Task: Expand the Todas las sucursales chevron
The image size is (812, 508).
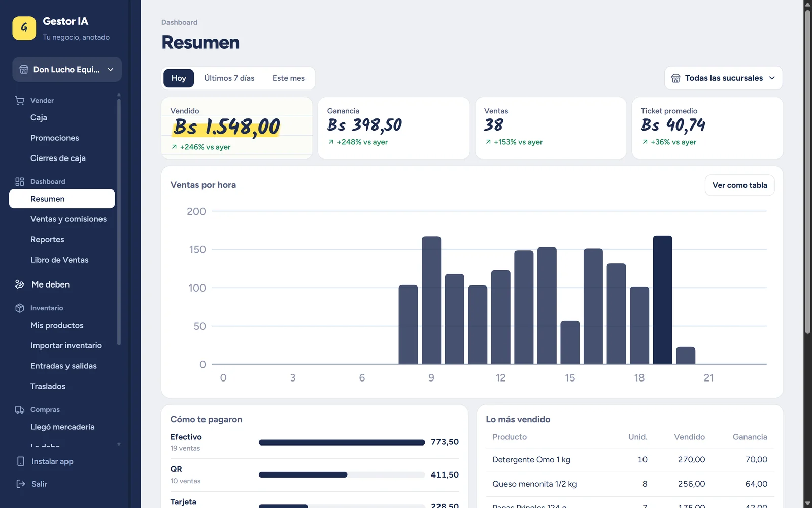Action: (x=772, y=78)
